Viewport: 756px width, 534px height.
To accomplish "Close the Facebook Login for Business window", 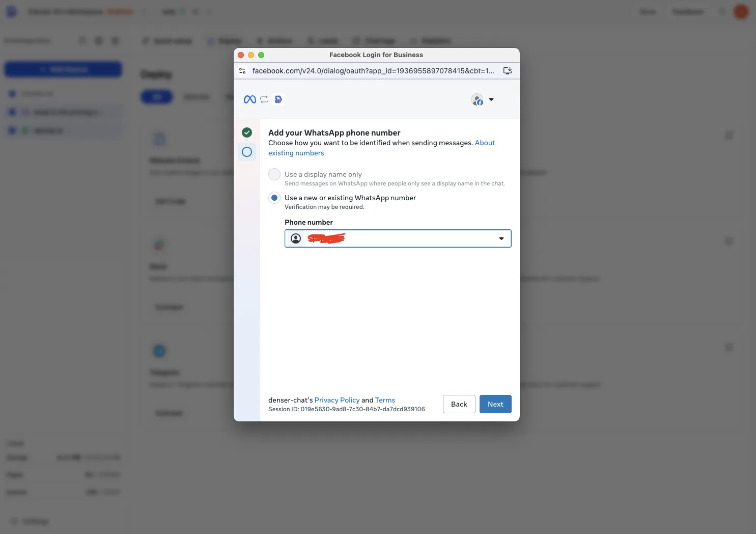I will 241,55.
